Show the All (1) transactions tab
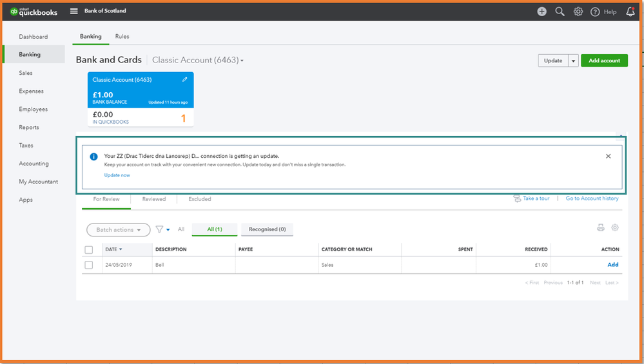 215,229
